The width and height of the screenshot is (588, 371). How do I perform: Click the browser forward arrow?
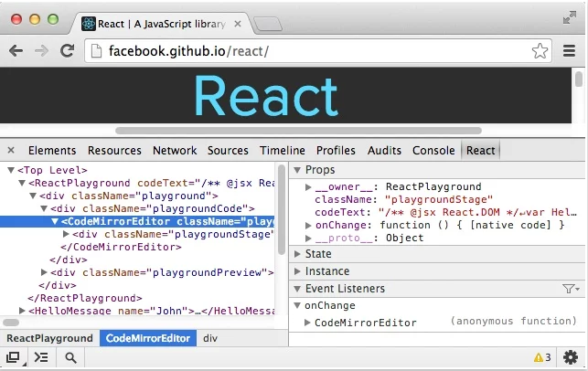click(x=41, y=50)
